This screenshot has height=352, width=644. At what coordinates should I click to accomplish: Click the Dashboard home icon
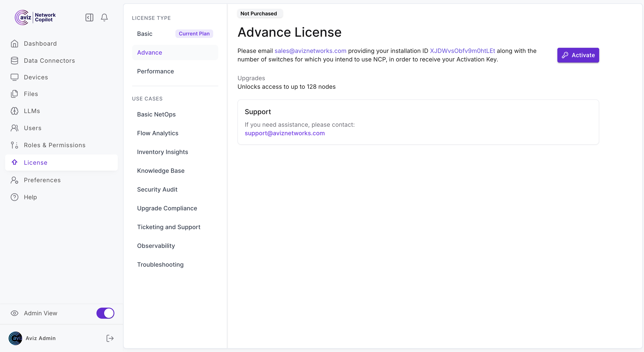coord(15,44)
